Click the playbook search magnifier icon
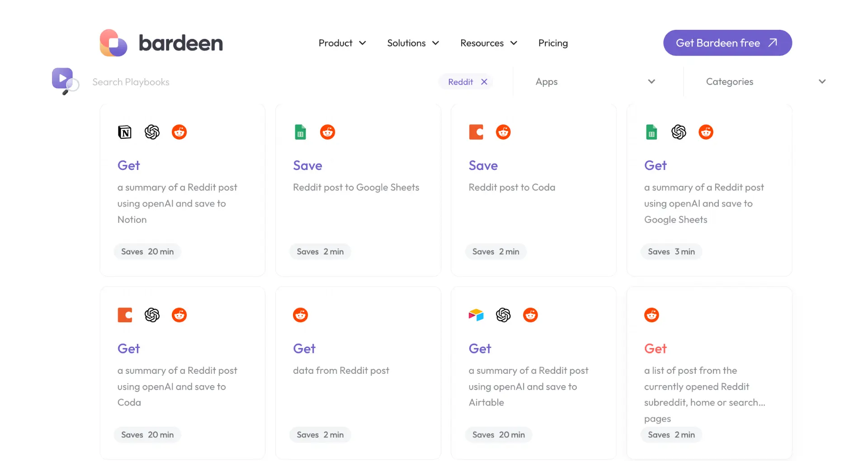 coord(65,81)
